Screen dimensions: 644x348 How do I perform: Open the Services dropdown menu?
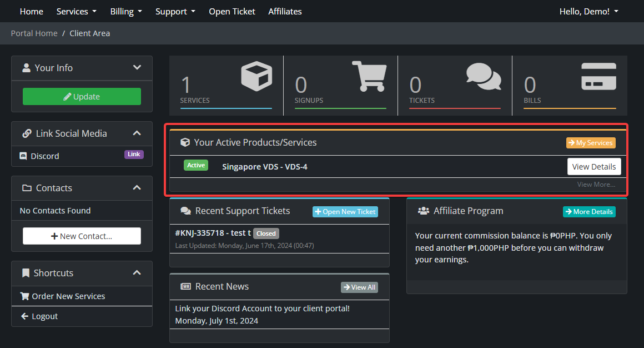point(76,11)
